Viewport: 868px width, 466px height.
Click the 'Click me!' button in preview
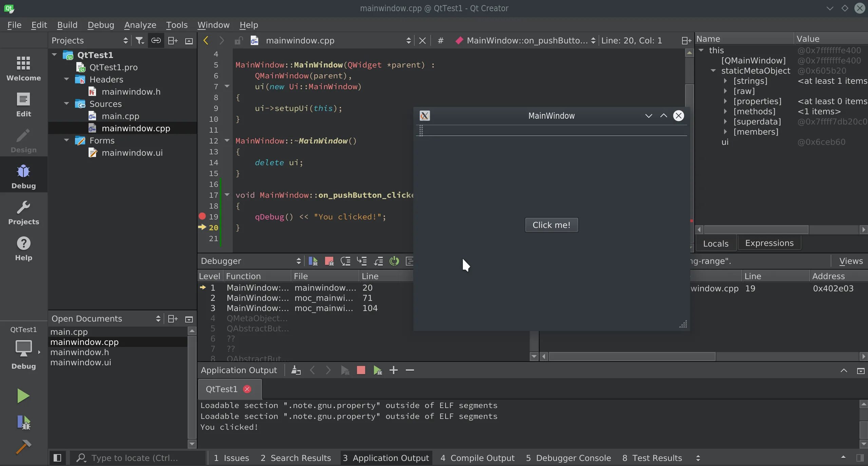coord(551,225)
